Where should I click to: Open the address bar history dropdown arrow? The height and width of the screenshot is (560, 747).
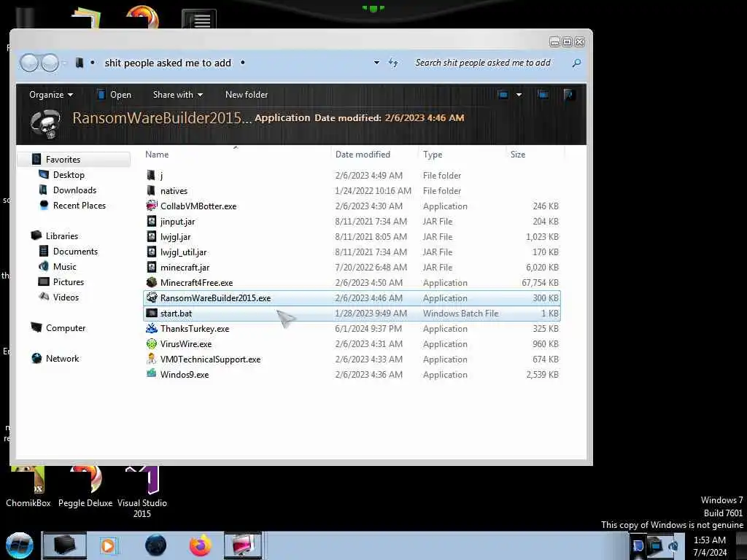pyautogui.click(x=376, y=63)
